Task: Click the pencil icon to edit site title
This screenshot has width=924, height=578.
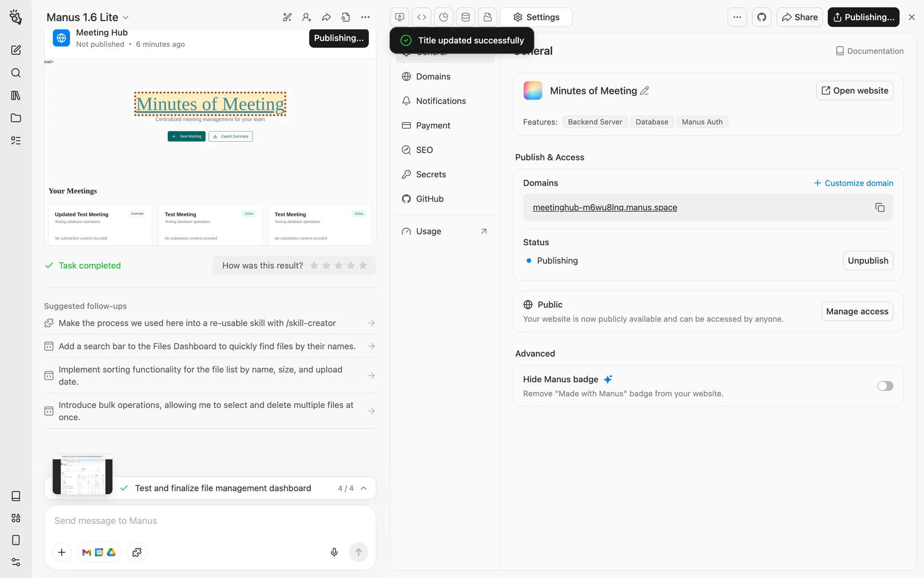Action: (x=644, y=91)
